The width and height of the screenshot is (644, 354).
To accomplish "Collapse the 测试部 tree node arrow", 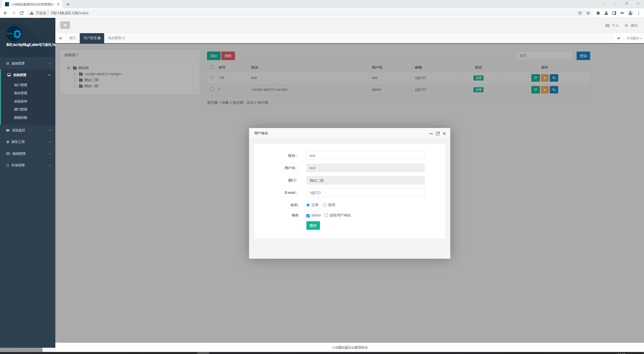I will [x=68, y=67].
